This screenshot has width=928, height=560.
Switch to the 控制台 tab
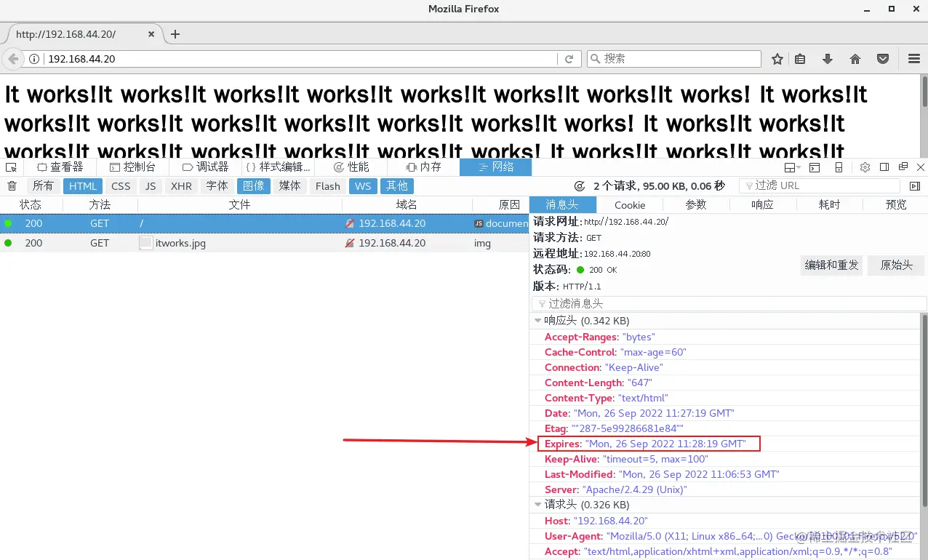pyautogui.click(x=132, y=167)
